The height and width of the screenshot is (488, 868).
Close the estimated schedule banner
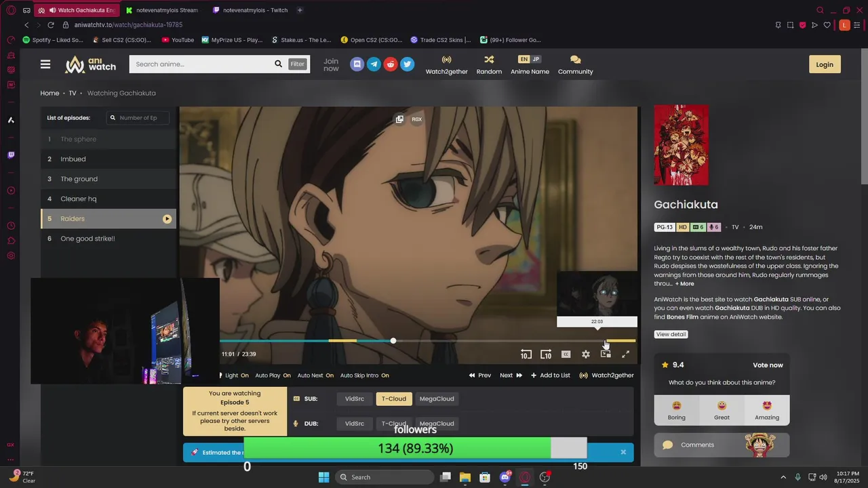pyautogui.click(x=623, y=452)
